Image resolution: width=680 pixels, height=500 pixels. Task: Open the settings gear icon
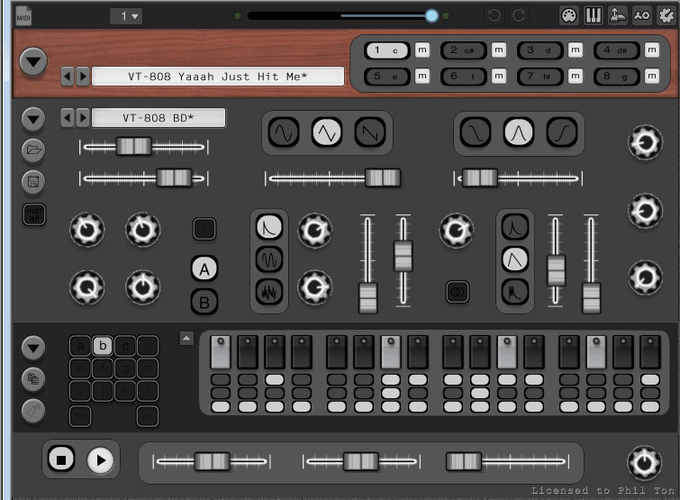pyautogui.click(x=667, y=16)
